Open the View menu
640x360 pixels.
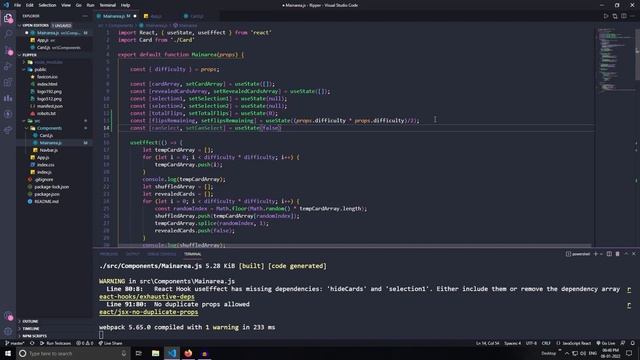pyautogui.click(x=66, y=5)
